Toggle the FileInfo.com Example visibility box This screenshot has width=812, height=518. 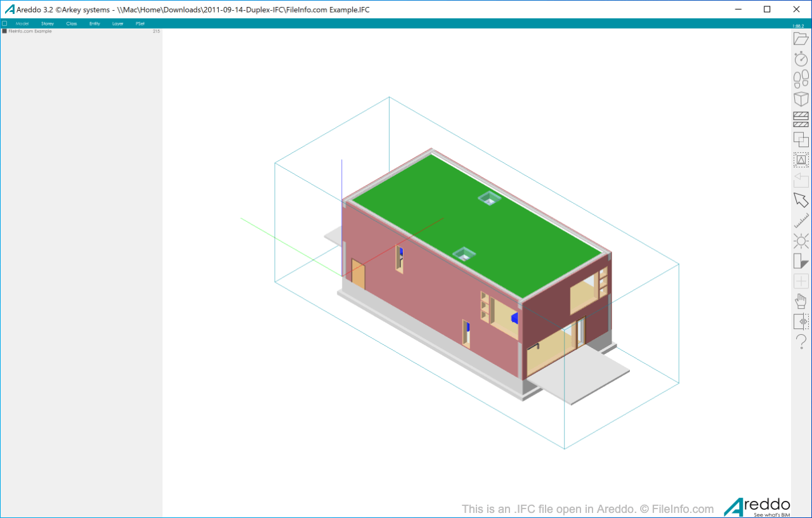[4, 31]
